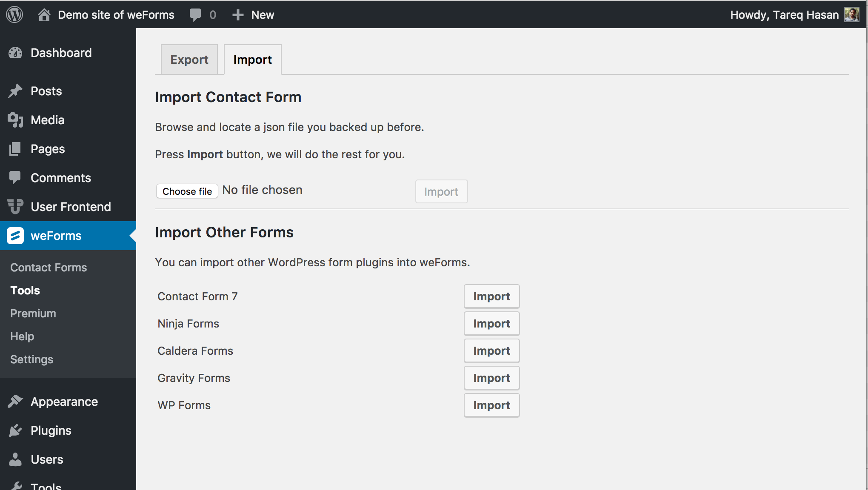This screenshot has width=868, height=490.
Task: Click the weForms sidebar icon
Action: [15, 235]
